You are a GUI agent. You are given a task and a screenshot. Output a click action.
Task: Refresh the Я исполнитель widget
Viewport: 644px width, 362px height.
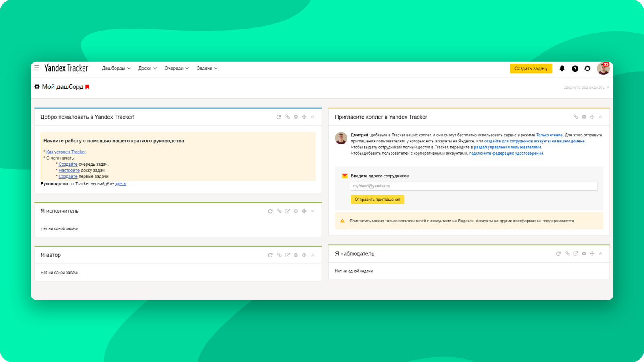[270, 211]
